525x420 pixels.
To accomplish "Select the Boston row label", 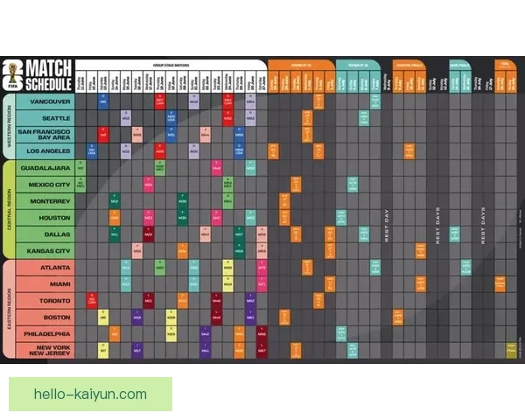I will (45, 318).
